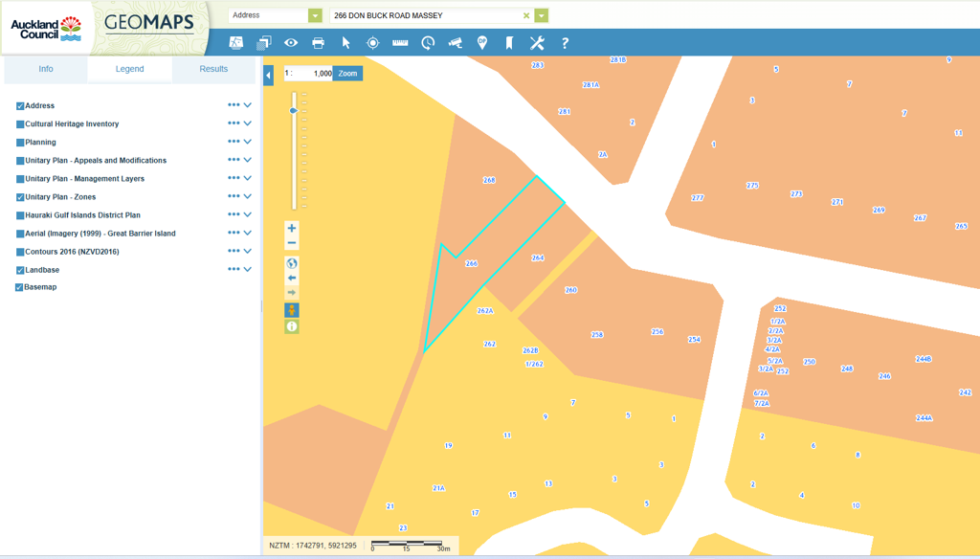Zoom to full extent with globe icon
Viewport: 980px width, 559px height.
tap(292, 263)
